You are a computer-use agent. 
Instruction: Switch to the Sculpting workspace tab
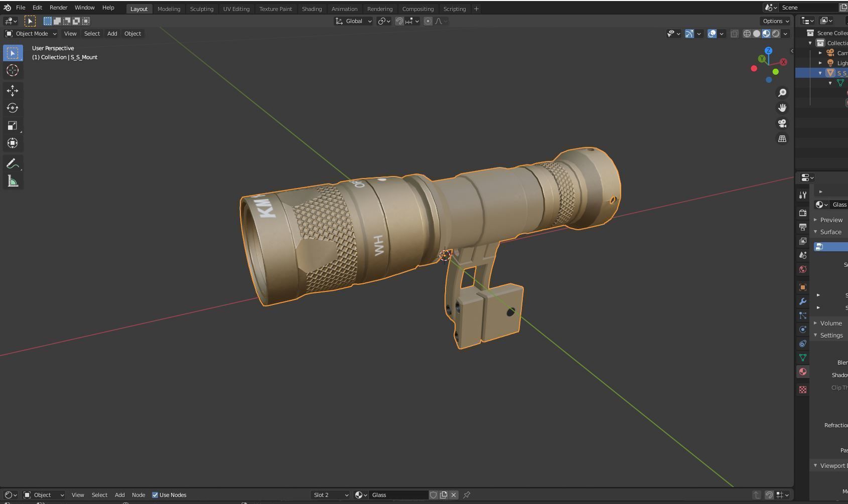202,9
